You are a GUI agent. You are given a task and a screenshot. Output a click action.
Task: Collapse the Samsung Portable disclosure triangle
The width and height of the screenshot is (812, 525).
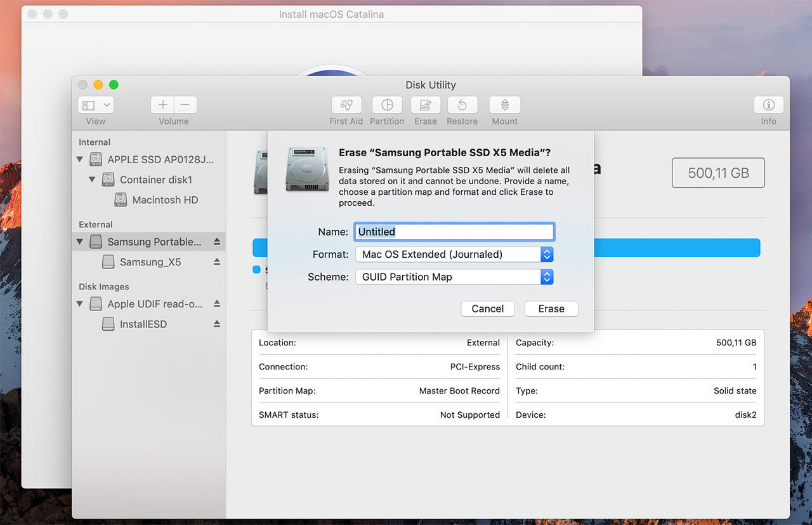click(x=80, y=242)
